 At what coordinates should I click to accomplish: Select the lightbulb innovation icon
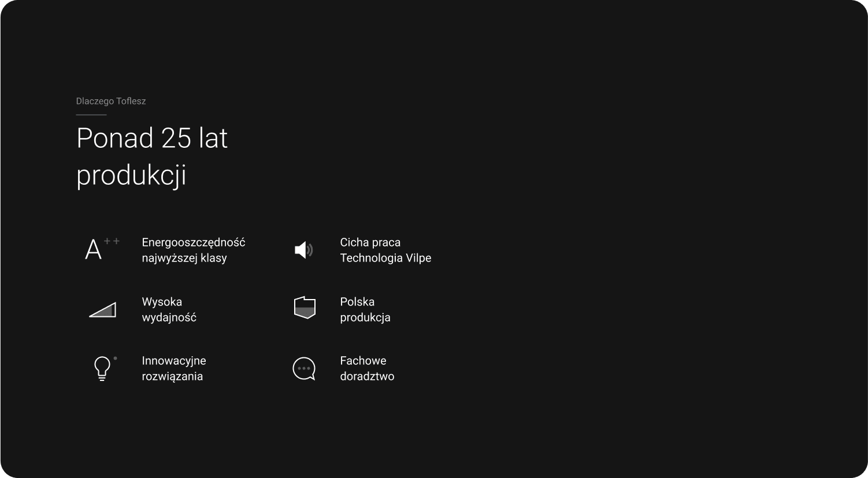[x=102, y=368]
